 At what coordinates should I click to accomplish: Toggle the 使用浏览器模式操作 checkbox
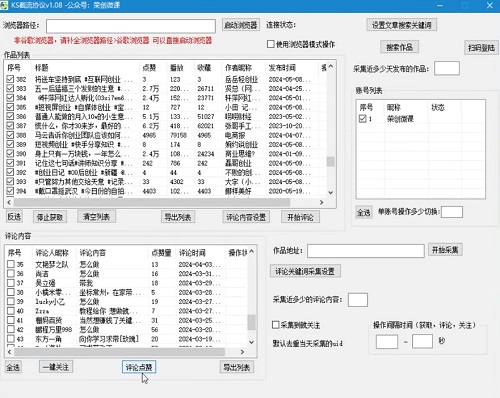coord(271,44)
